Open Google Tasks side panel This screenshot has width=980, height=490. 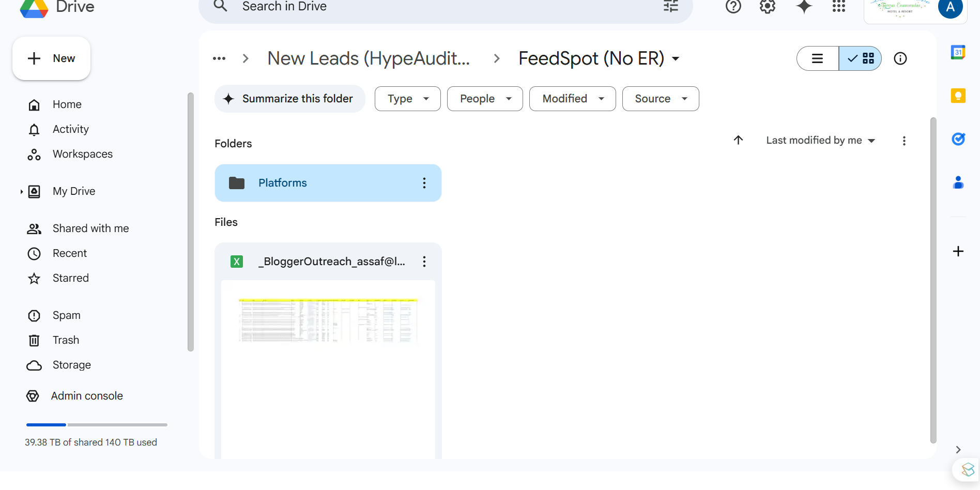point(958,139)
